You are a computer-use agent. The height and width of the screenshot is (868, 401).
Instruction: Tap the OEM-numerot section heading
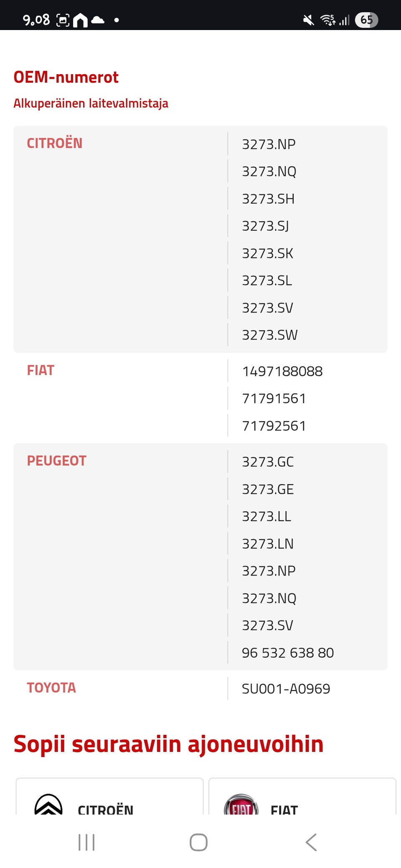pyautogui.click(x=66, y=77)
